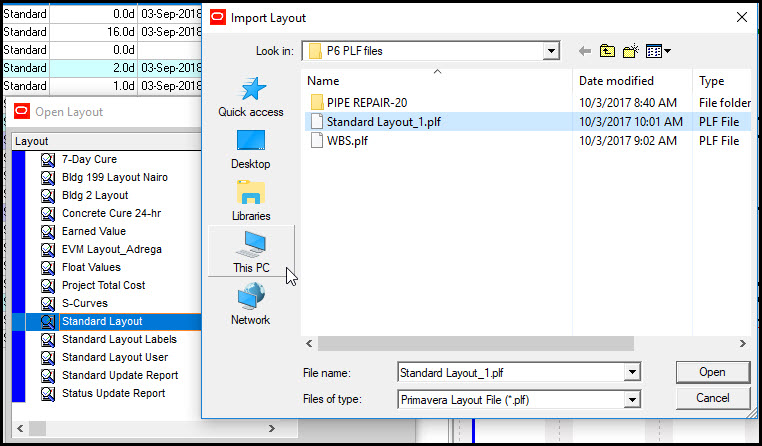
Task: Expand the Look in folder dropdown
Action: 551,51
